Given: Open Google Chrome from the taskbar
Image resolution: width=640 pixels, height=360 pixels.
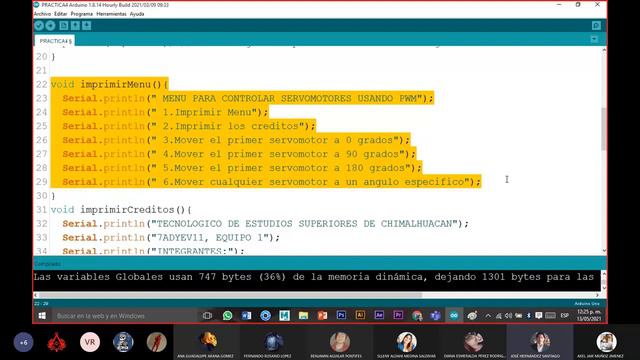Looking at the screenshot, I should click(x=417, y=316).
